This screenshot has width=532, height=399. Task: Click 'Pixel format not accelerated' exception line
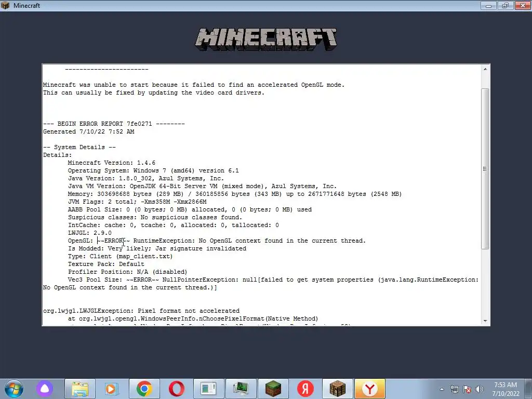tap(141, 311)
